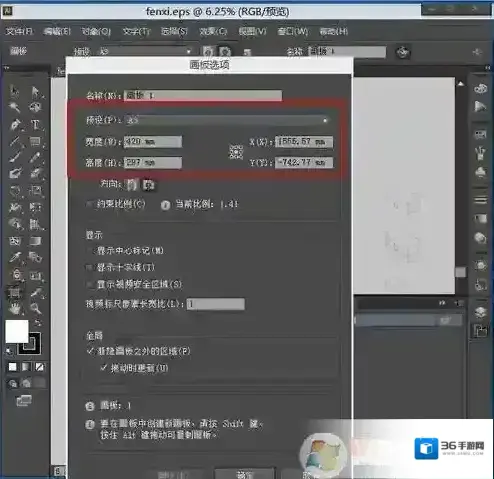Open the Stroke panel icon

coord(480,200)
